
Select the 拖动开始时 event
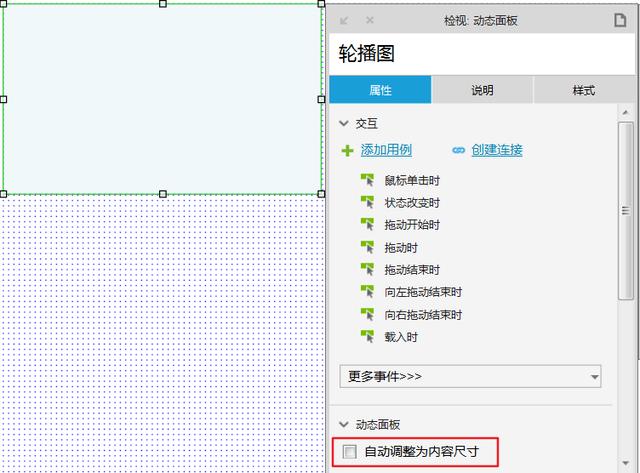[x=412, y=225]
